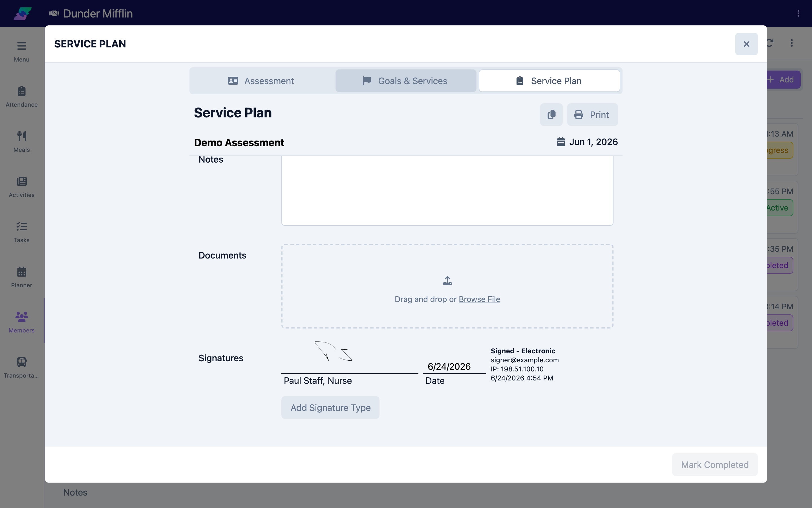
Task: Open the Members sidebar icon
Action: pos(21,316)
